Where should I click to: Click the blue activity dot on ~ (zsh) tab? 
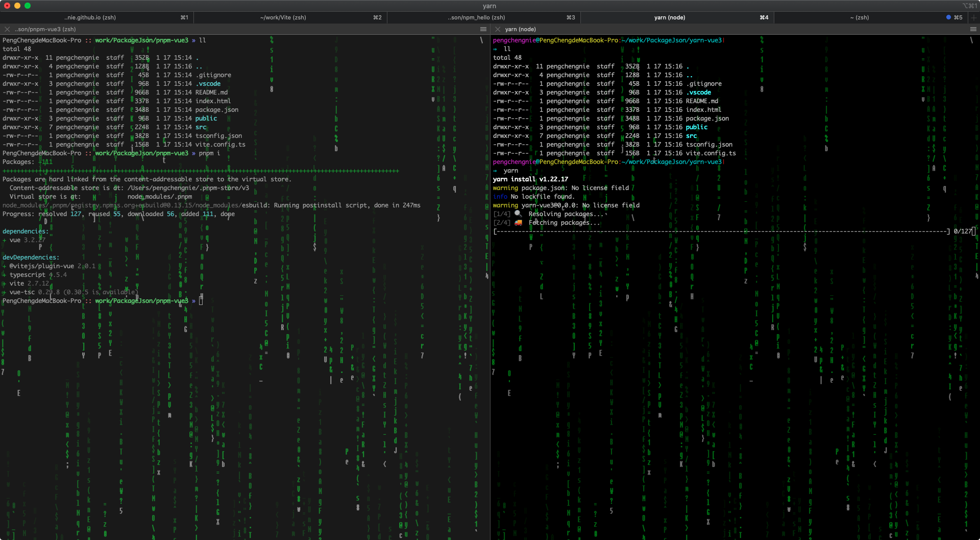pos(948,17)
